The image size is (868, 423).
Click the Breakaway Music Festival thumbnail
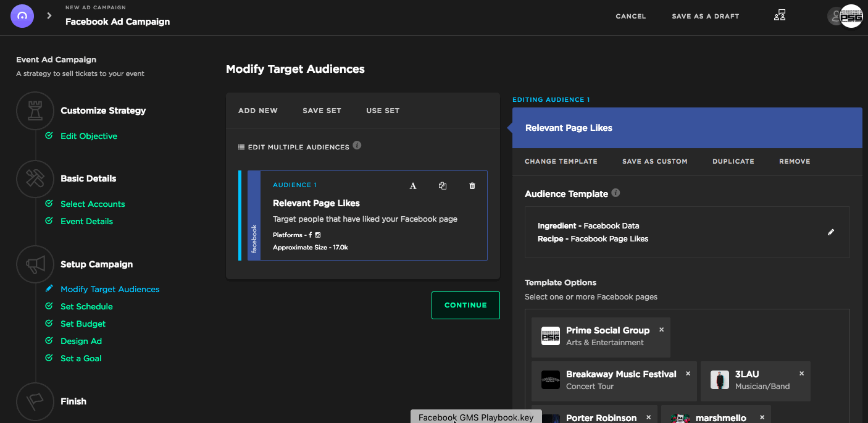[x=551, y=380]
